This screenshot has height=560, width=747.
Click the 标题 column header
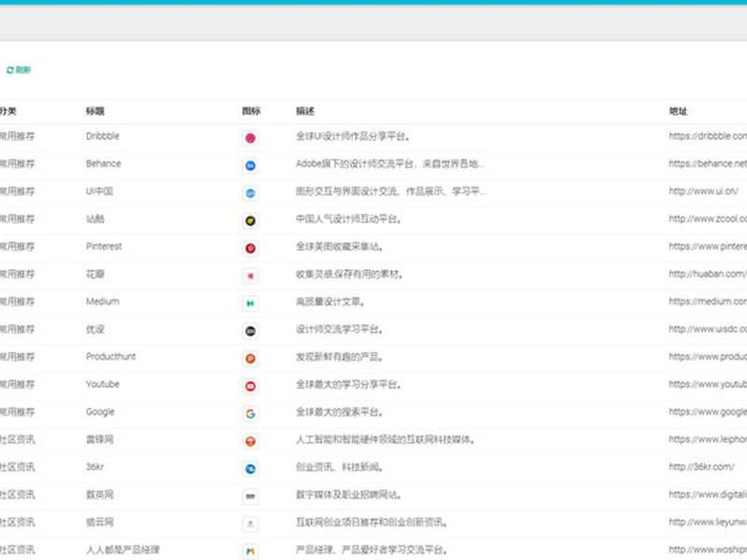(x=95, y=111)
